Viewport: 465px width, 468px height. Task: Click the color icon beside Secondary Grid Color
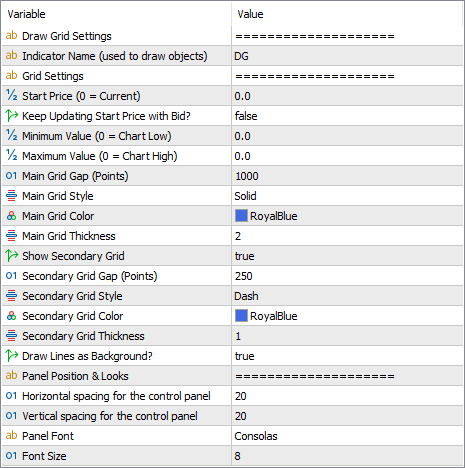click(x=11, y=316)
